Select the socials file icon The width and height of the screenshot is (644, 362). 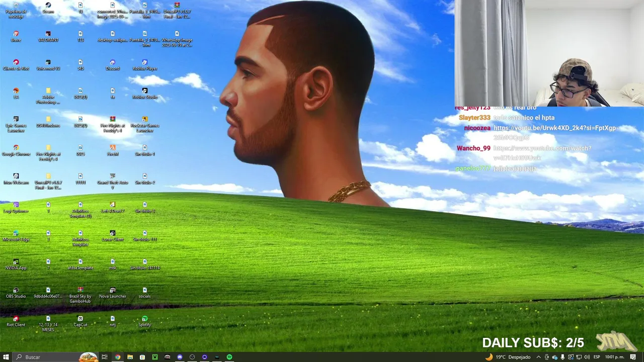click(144, 293)
